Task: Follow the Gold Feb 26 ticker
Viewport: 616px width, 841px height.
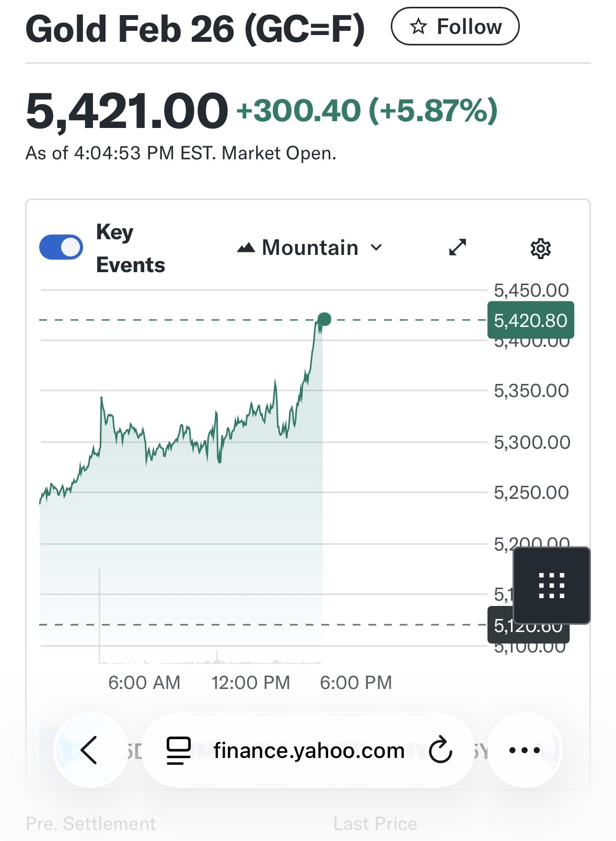Action: (x=455, y=27)
